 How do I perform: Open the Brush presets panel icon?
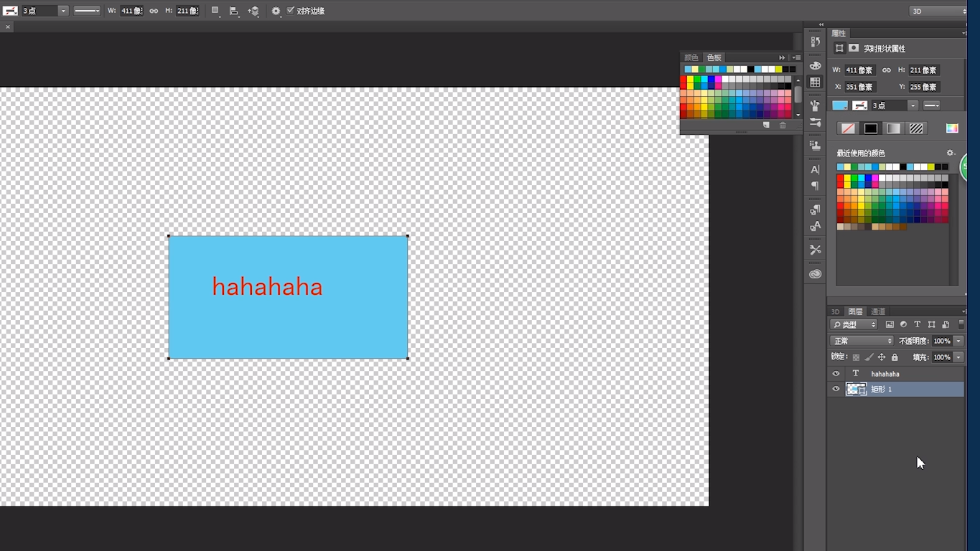point(815,105)
